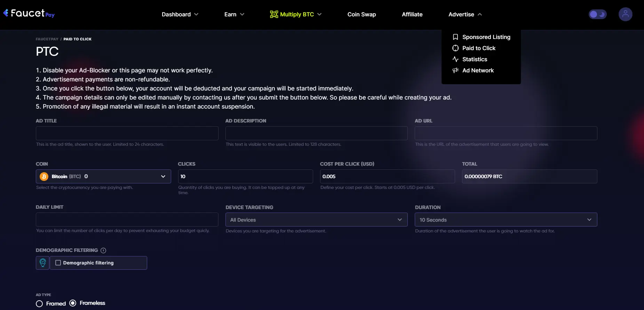This screenshot has width=644, height=310.
Task: Select the Framed ad type
Action: (x=39, y=304)
